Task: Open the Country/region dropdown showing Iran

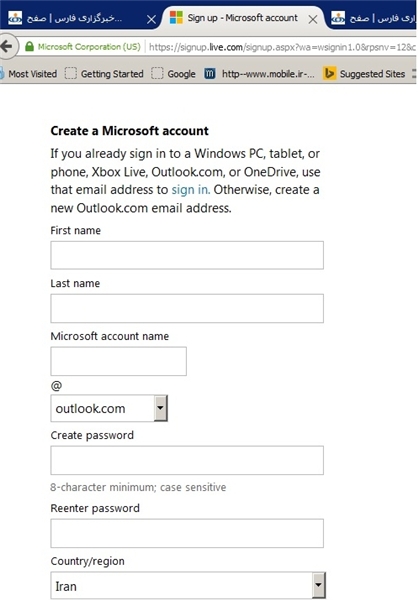Action: [188, 585]
